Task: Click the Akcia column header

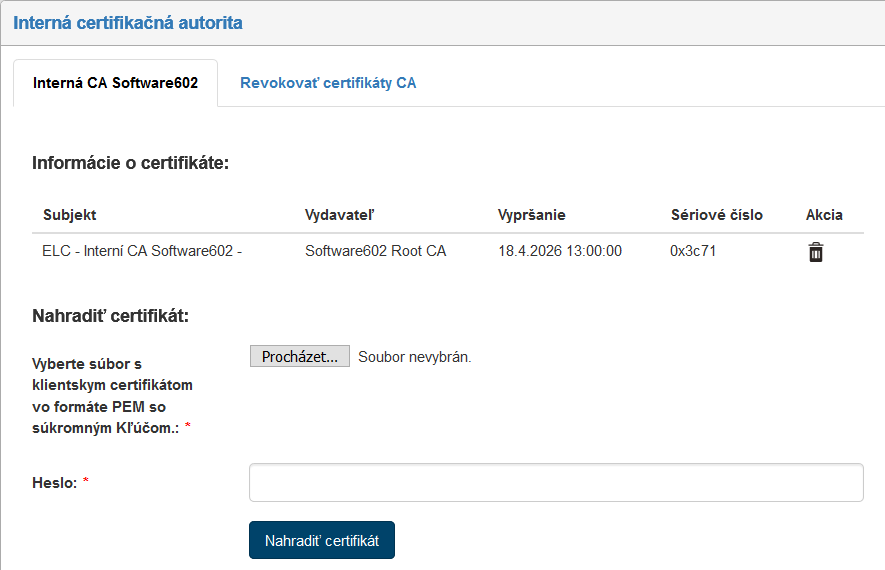Action: pyautogui.click(x=824, y=215)
